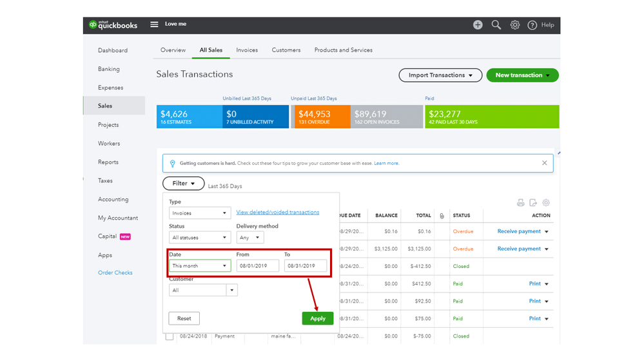
Task: Click Receive payment for $3,125.00 invoice
Action: (x=519, y=249)
